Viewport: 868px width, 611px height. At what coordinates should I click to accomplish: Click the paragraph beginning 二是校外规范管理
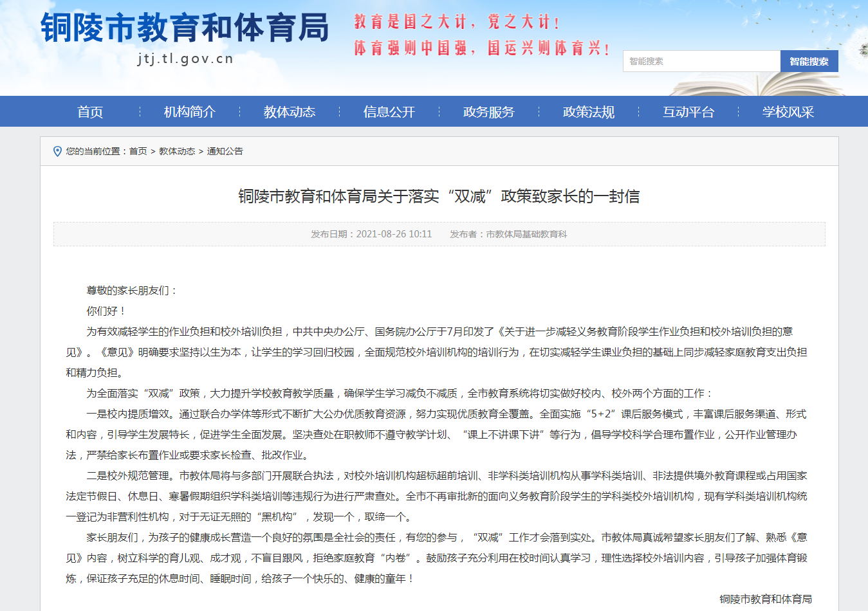[436, 497]
